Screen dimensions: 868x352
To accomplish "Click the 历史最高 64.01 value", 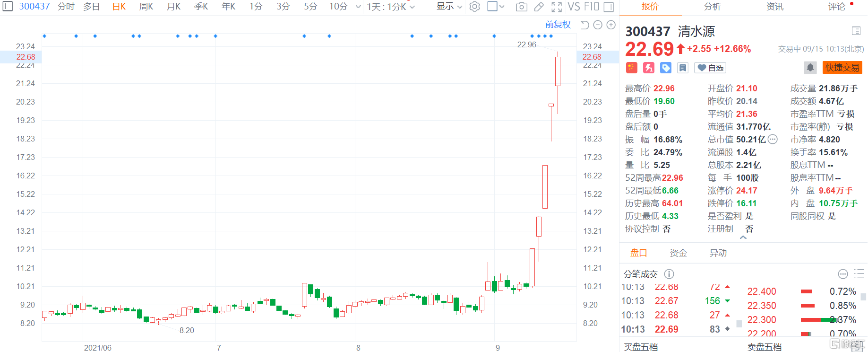I will coord(672,203).
